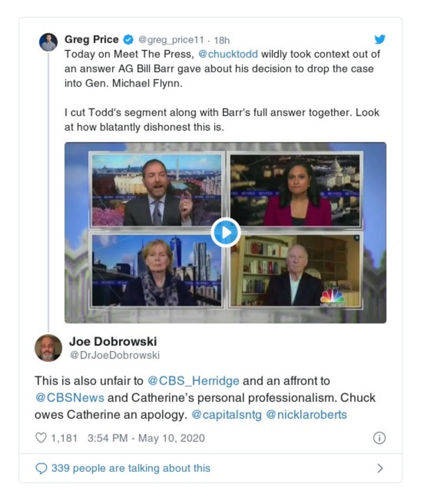Open the @nicklaroberts mention

coord(306,414)
